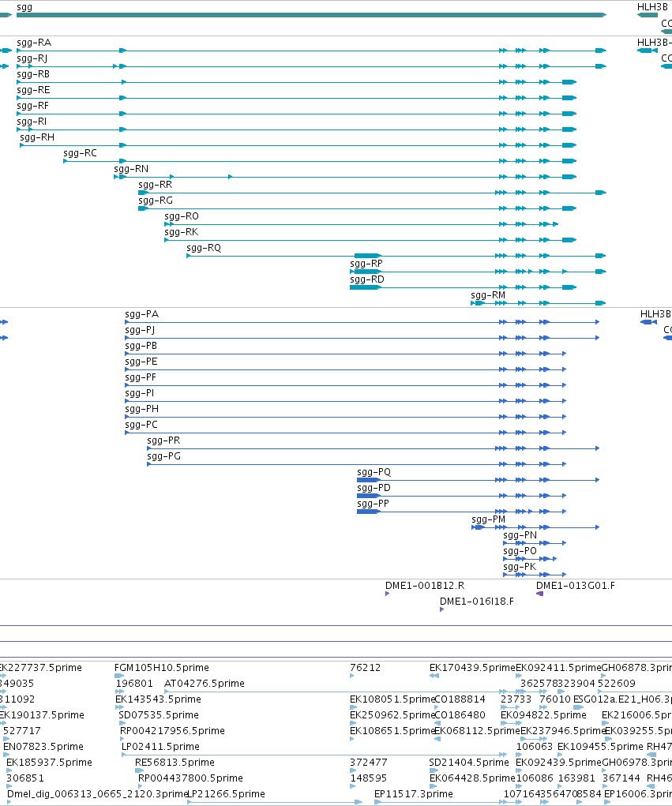Select the sgg-PG protein label
This screenshot has height=806, width=672.
click(x=164, y=456)
